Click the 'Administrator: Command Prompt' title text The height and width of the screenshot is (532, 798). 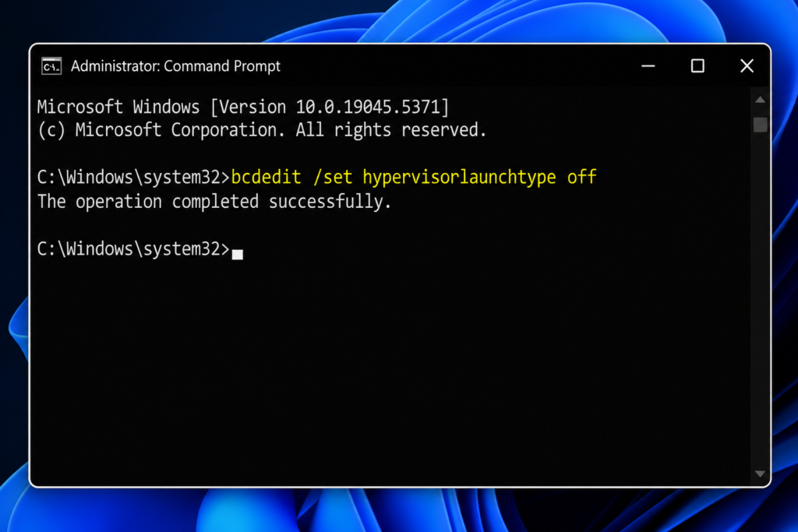(175, 66)
